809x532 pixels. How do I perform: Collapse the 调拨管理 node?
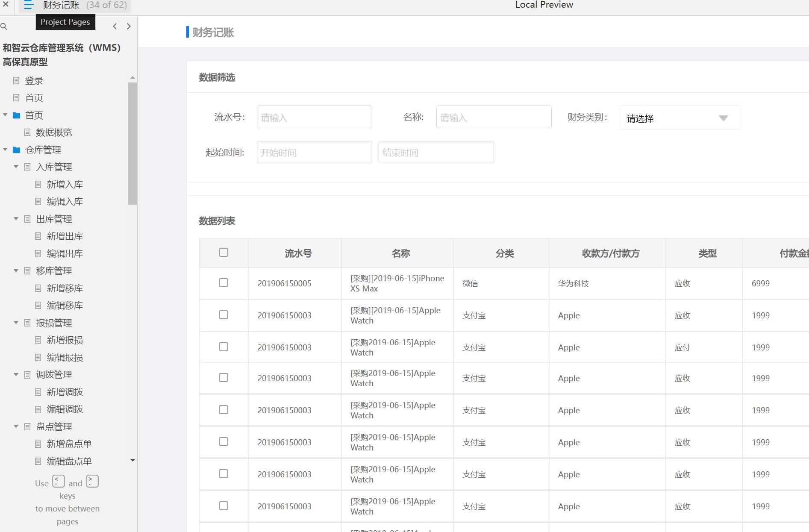pyautogui.click(x=16, y=374)
